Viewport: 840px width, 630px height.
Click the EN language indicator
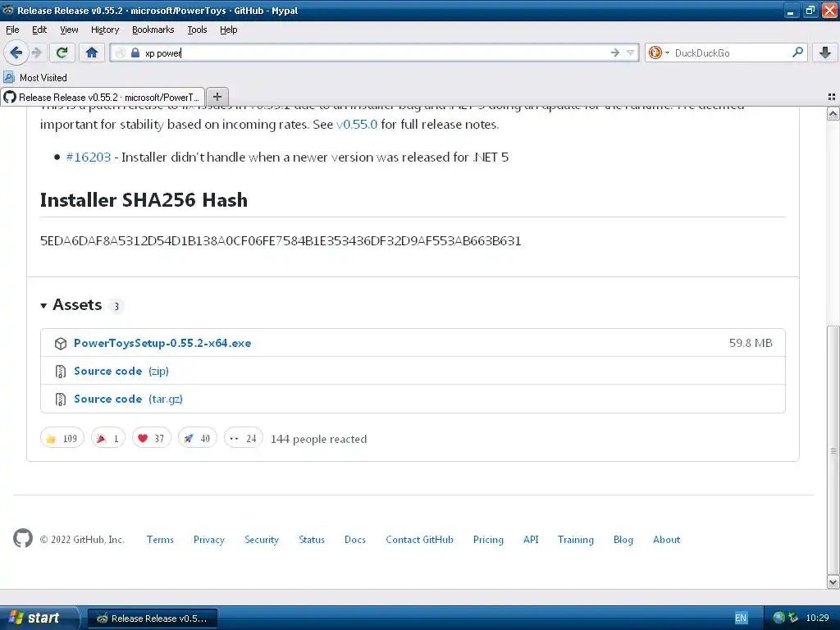point(741,619)
